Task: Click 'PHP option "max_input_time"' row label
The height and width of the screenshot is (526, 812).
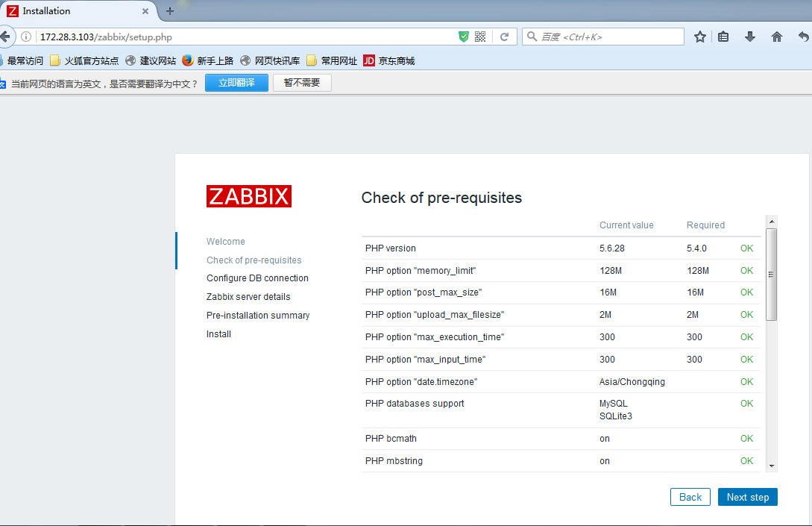Action: click(x=425, y=359)
